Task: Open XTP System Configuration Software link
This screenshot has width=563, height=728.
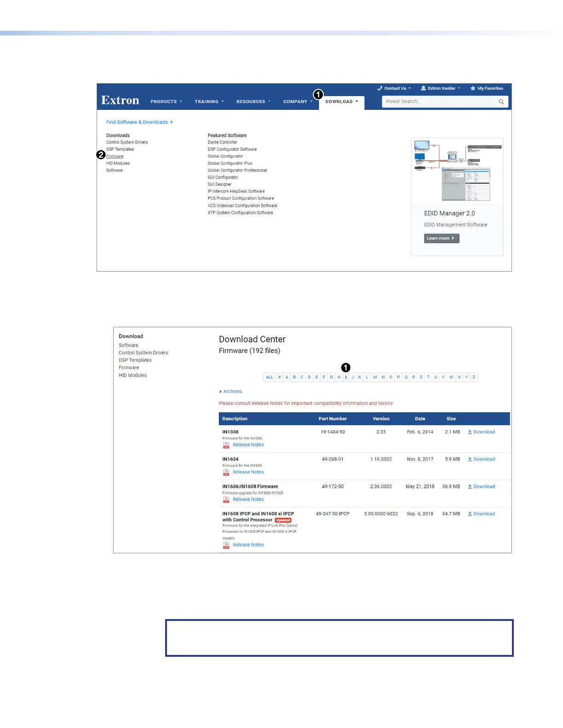Action: point(240,213)
